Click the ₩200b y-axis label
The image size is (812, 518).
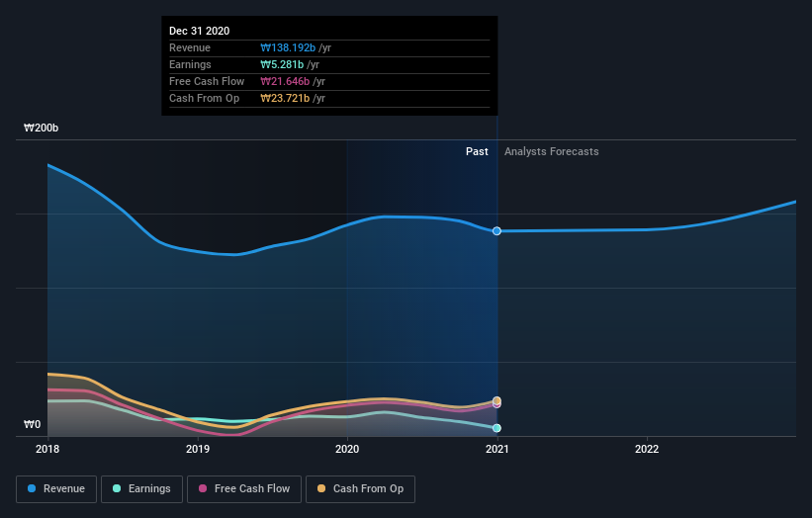(41, 128)
